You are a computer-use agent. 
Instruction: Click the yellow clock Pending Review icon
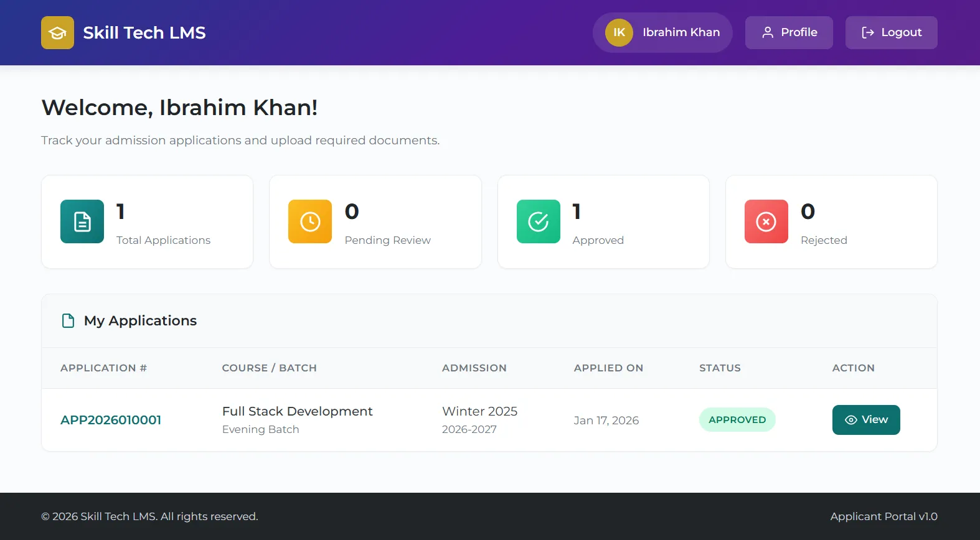[310, 221]
